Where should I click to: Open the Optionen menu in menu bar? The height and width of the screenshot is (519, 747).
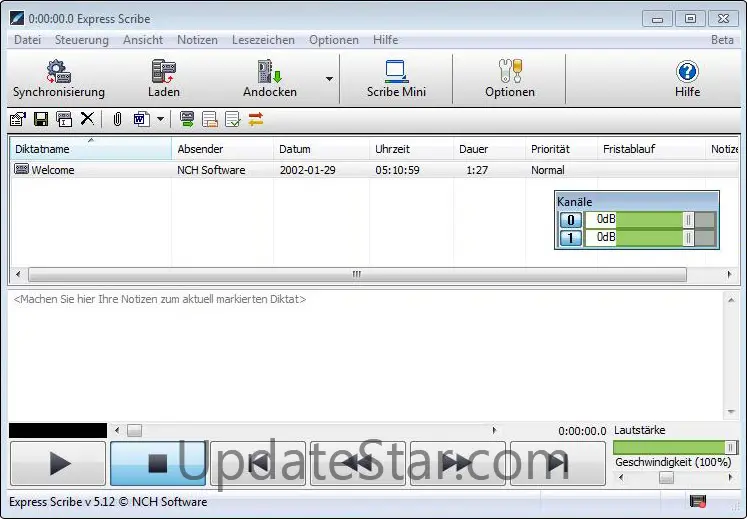334,40
